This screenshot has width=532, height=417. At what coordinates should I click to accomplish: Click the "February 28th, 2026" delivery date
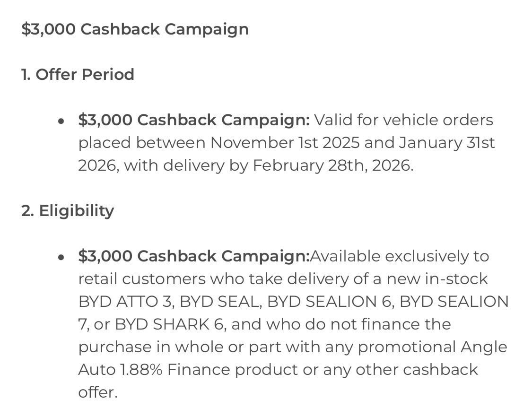pyautogui.click(x=333, y=165)
